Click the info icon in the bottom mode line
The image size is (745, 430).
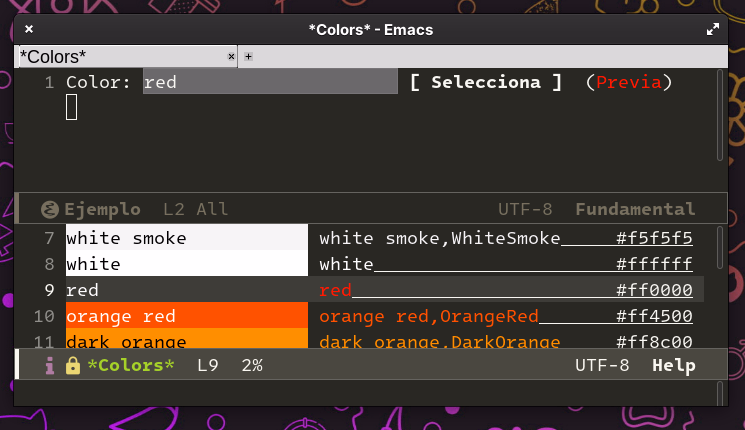49,366
